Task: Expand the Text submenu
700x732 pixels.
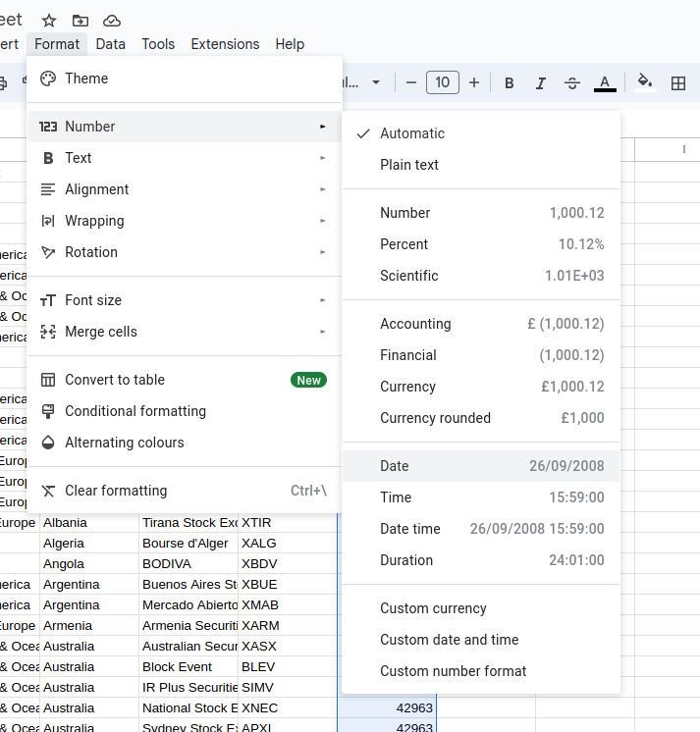Action: click(x=185, y=158)
